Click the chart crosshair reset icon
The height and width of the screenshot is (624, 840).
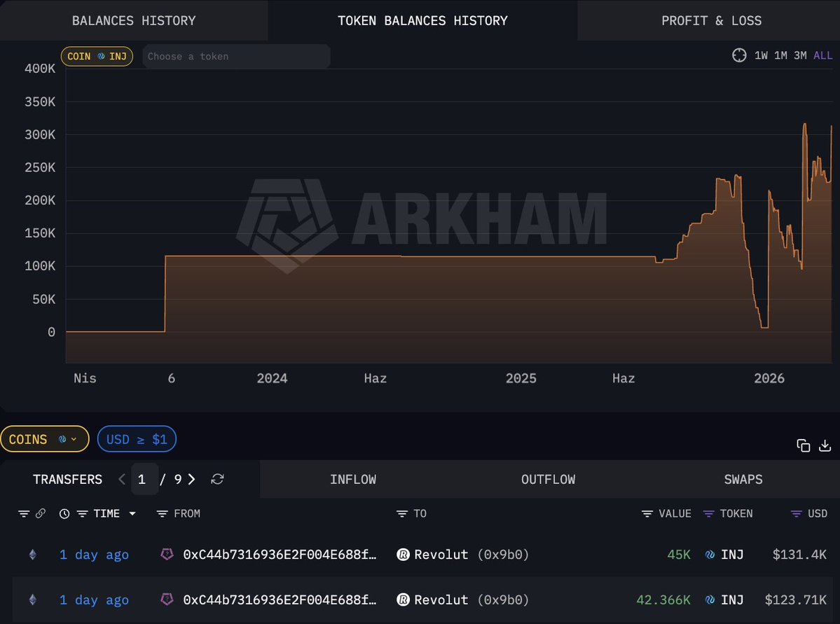tap(739, 55)
